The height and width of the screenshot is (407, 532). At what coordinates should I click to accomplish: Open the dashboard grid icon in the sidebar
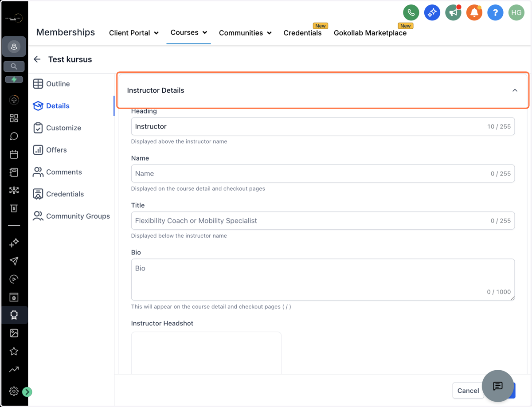(14, 118)
